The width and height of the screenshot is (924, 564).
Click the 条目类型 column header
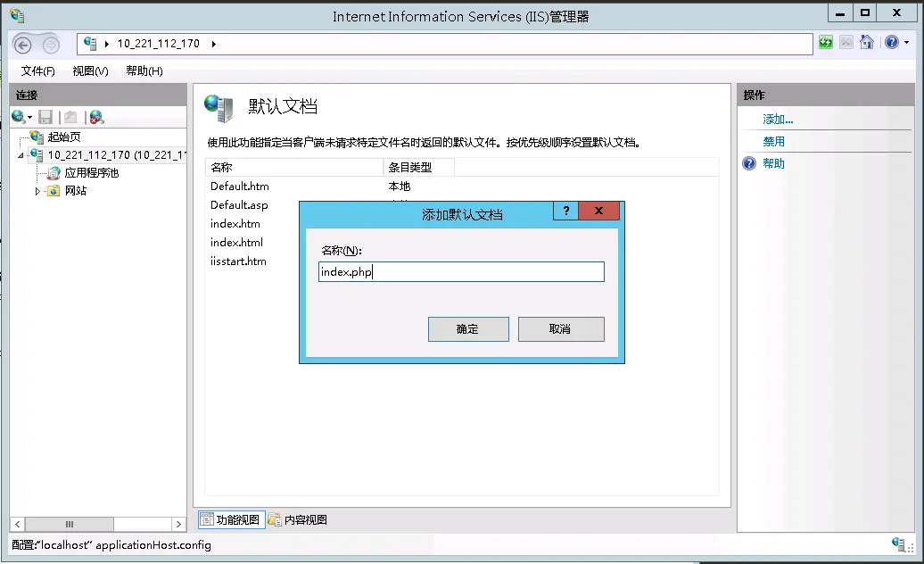pyautogui.click(x=419, y=168)
